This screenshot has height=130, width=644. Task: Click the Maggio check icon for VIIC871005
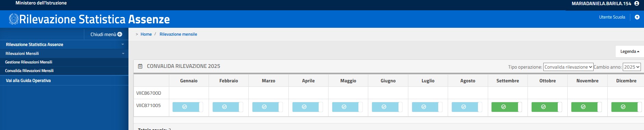pos(344,107)
